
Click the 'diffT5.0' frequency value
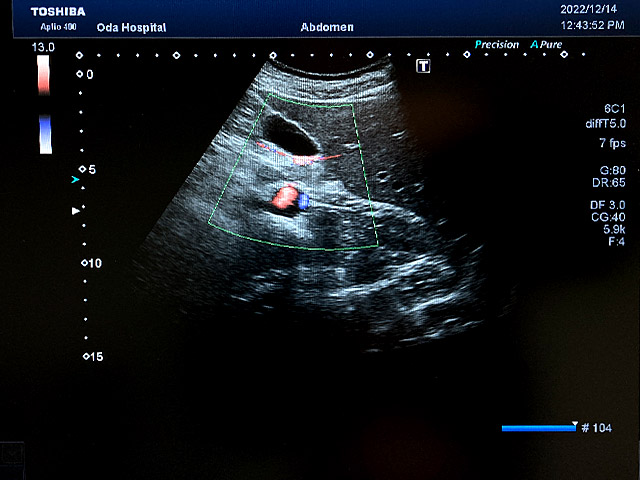[x=605, y=124]
